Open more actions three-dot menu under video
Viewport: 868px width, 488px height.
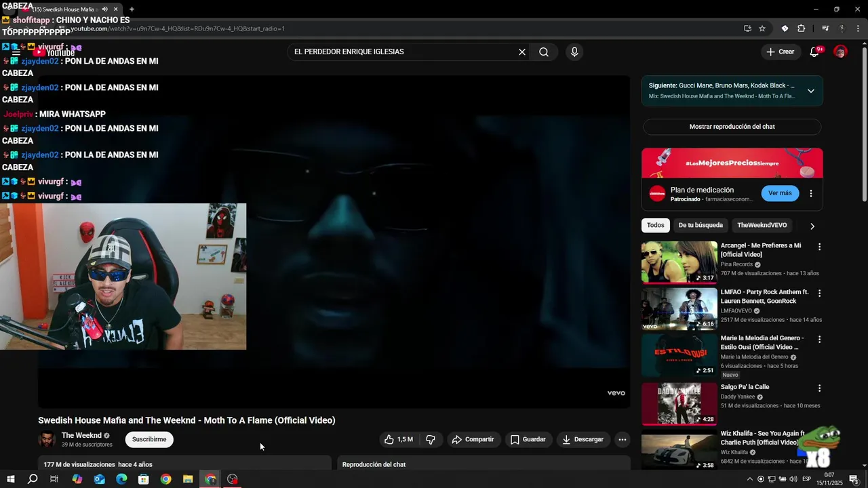622,440
